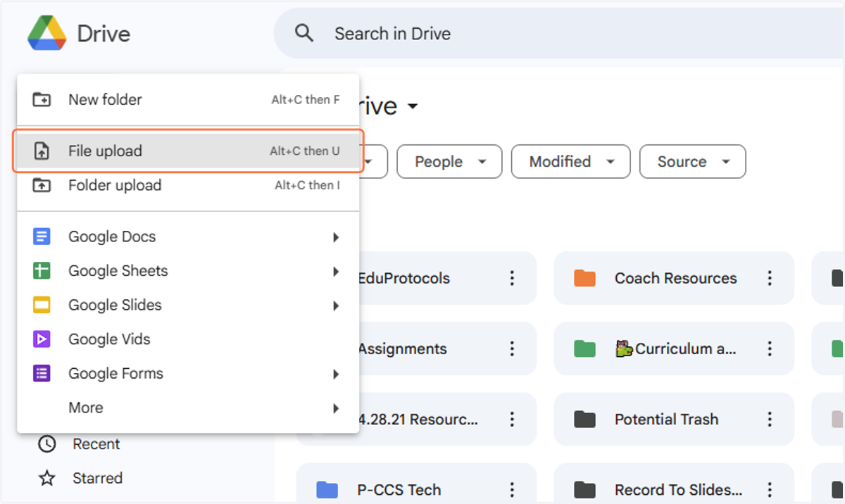Click the EduProtocols folder name
Screen dimensions: 845x504
(x=403, y=278)
